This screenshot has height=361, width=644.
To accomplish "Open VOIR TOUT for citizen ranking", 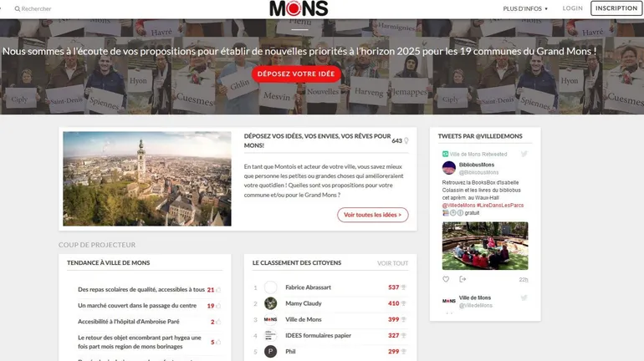I will pos(392,263).
